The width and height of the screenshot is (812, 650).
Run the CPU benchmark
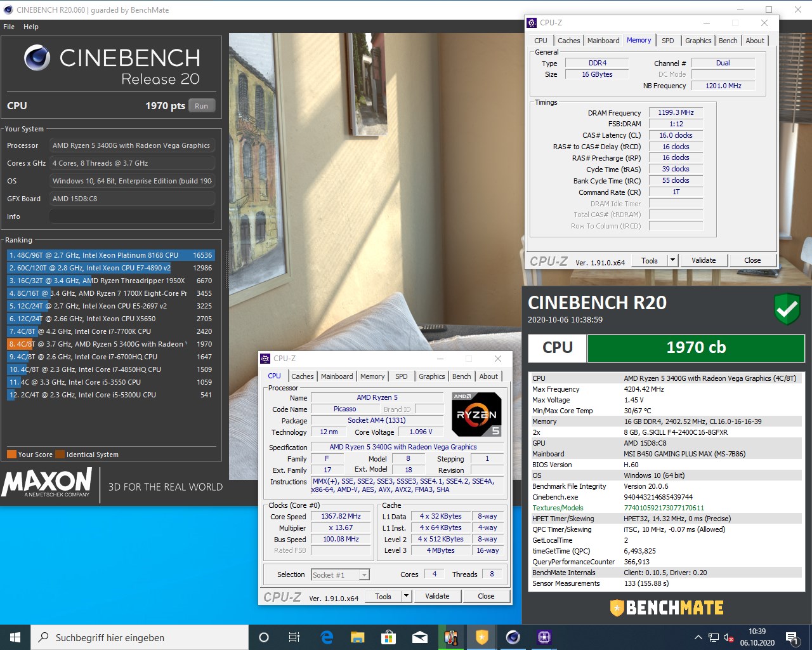tap(202, 106)
